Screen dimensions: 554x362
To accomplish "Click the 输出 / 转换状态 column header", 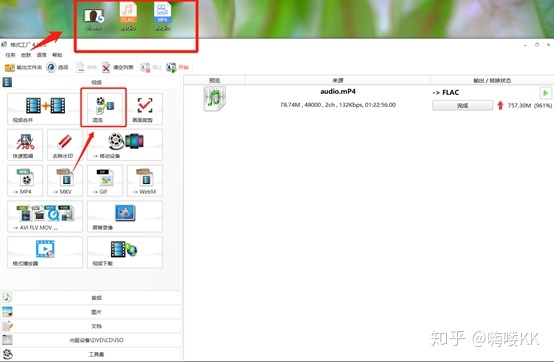I will pos(492,81).
